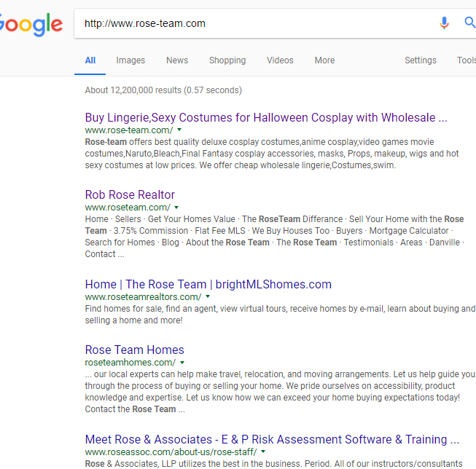Image resolution: width=476 pixels, height=469 pixels.
Task: Click the green URL www.rose-team.com/
Action: coord(129,130)
